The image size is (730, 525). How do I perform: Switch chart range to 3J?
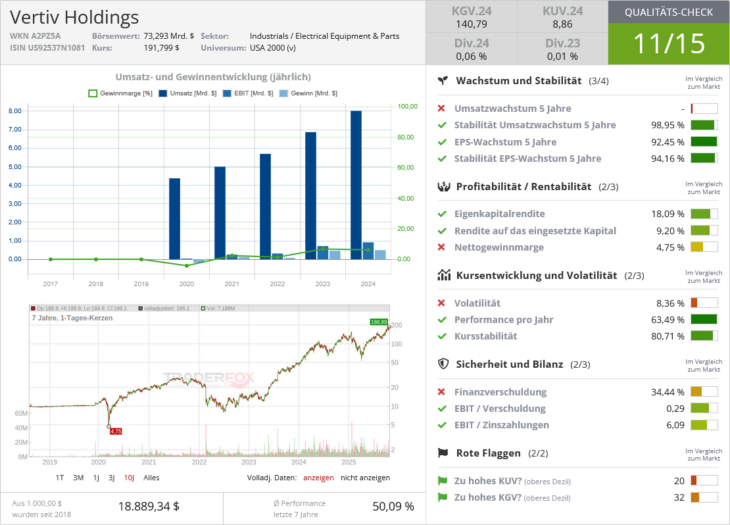click(x=111, y=478)
